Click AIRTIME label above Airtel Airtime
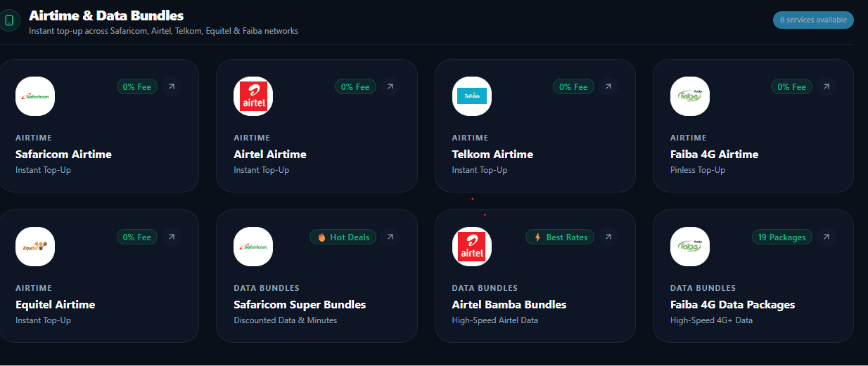 tap(252, 138)
